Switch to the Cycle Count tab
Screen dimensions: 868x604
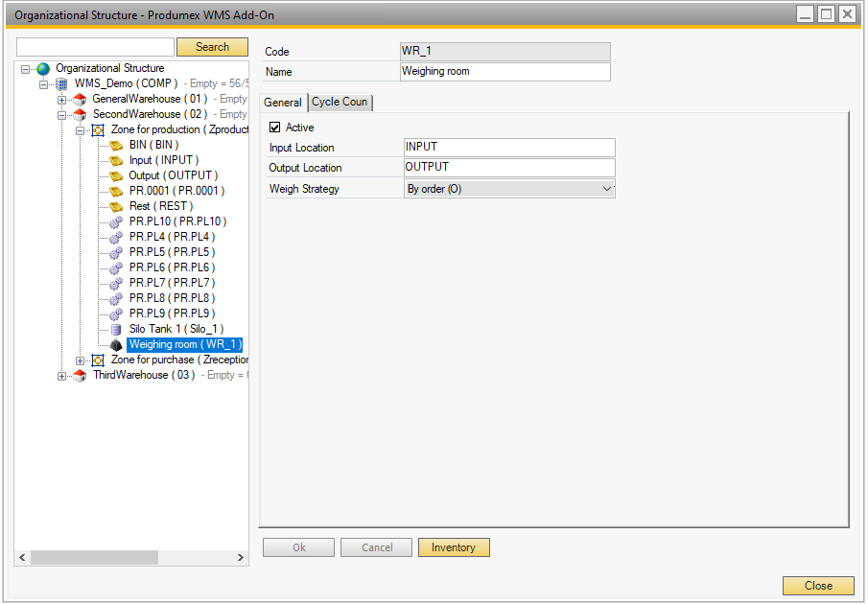tap(340, 103)
